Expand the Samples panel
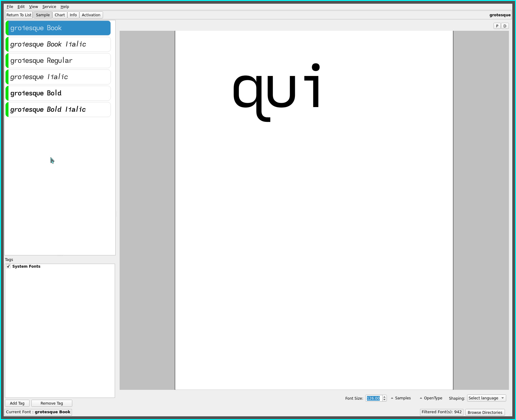 coord(401,398)
